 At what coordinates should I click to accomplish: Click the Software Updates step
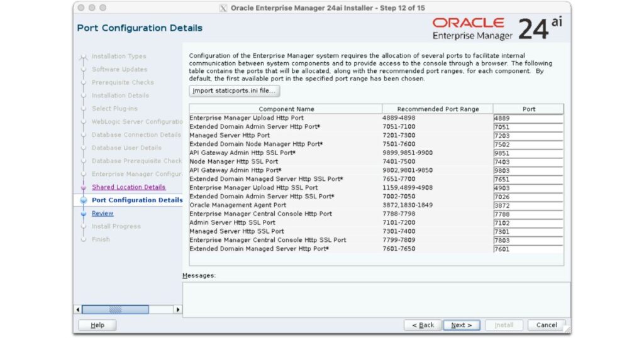point(119,69)
